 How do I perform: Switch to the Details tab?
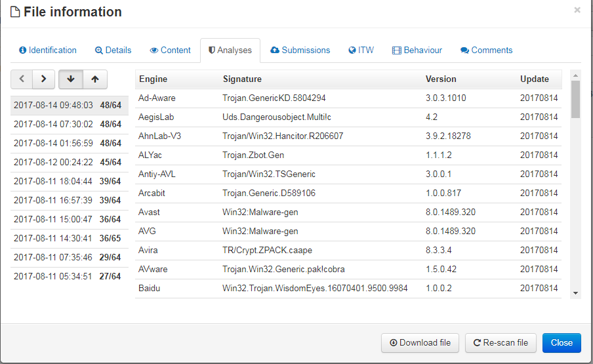[113, 50]
